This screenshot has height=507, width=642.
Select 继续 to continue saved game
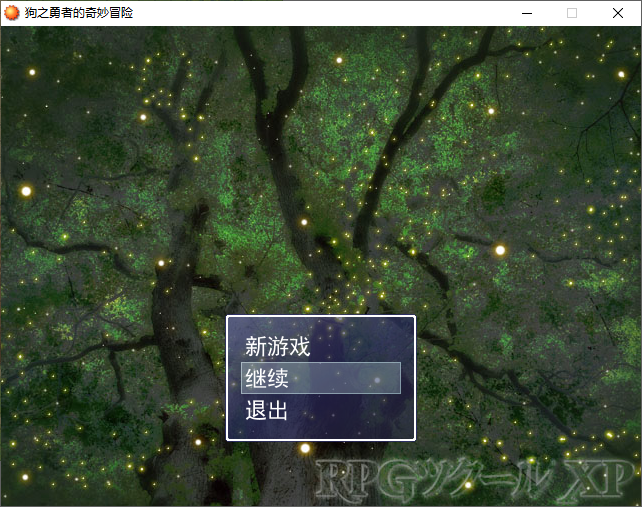(321, 378)
